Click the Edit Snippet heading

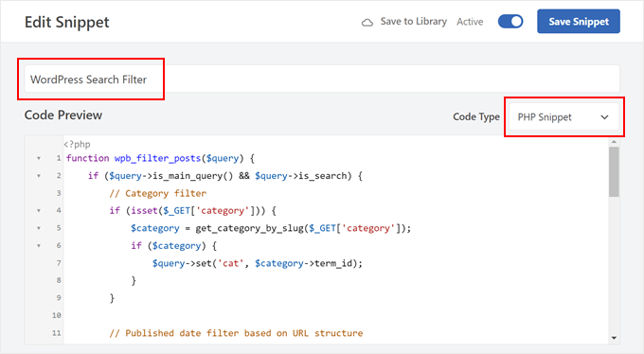67,22
